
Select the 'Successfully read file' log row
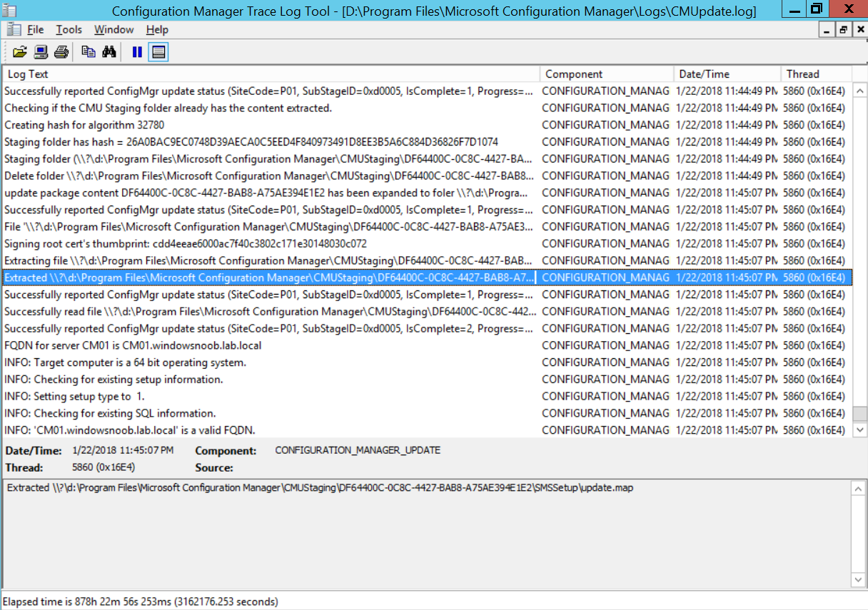tap(427, 312)
